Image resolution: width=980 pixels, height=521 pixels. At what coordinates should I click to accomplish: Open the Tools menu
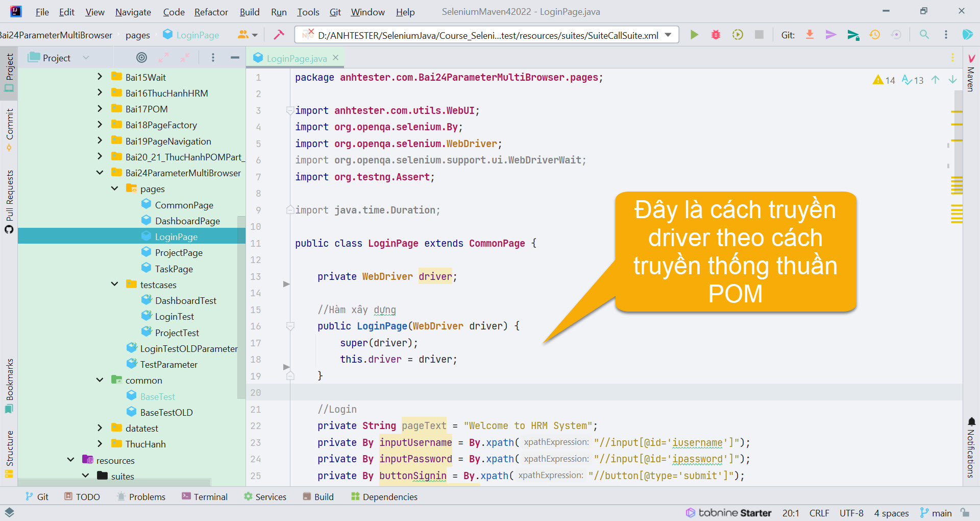pos(308,12)
